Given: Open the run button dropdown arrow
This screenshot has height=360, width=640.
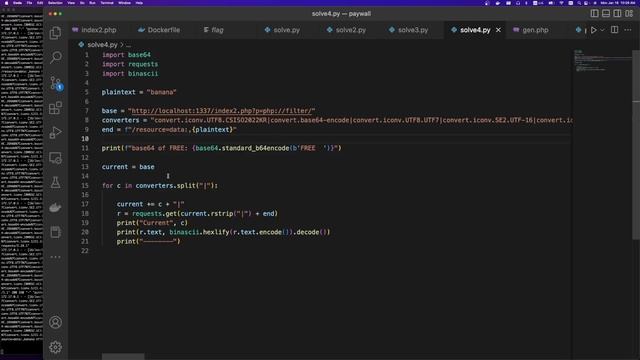Looking at the screenshot, I should pyautogui.click(x=602, y=30).
